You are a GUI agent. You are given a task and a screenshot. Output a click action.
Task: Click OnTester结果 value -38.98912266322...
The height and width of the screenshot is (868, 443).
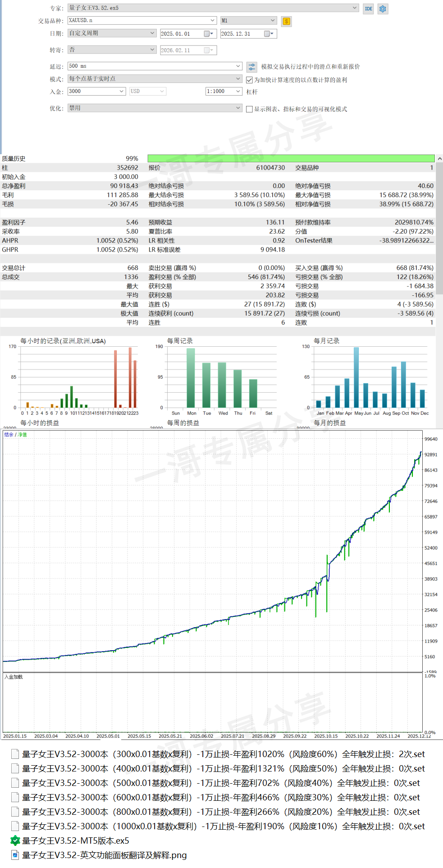pos(406,240)
